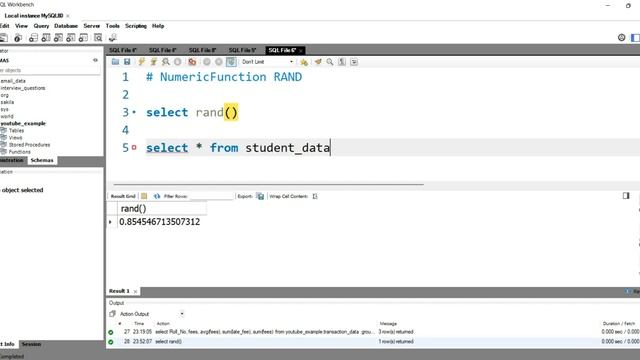Click the result grid icon next to Result Grid
The width and height of the screenshot is (640, 360).
coord(144,196)
